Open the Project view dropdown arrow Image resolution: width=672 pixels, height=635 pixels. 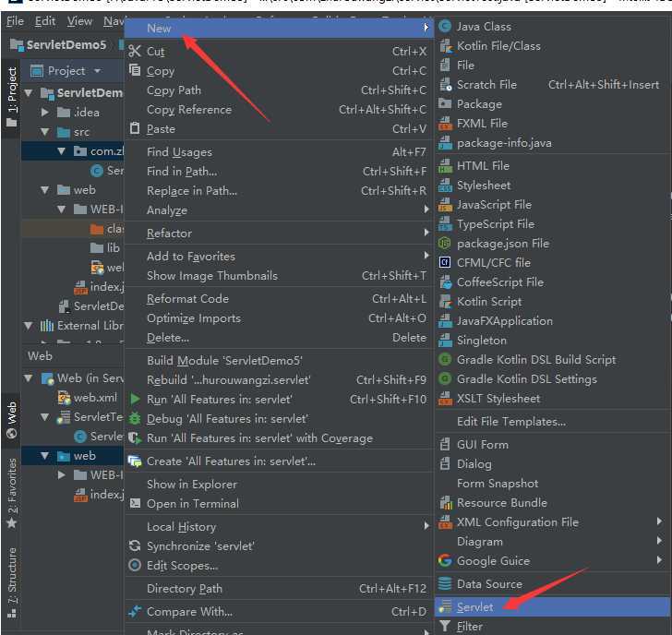pyautogui.click(x=98, y=71)
